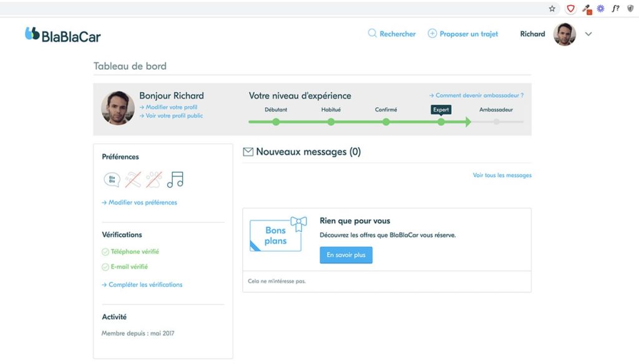Click the Débutant level label
The image size is (639, 364).
pyautogui.click(x=276, y=110)
